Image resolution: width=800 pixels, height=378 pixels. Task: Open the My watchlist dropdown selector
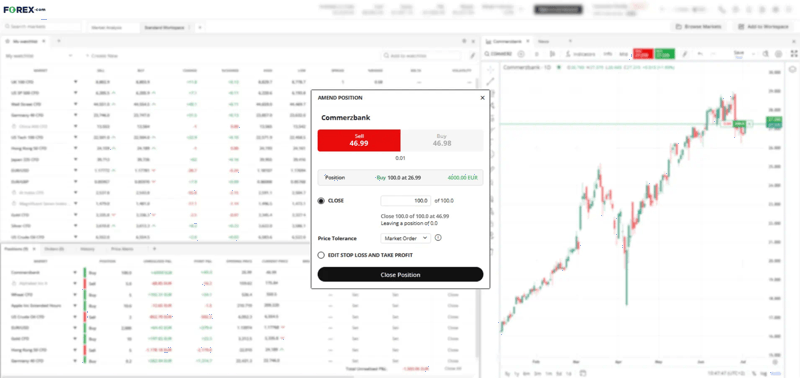[x=39, y=56]
